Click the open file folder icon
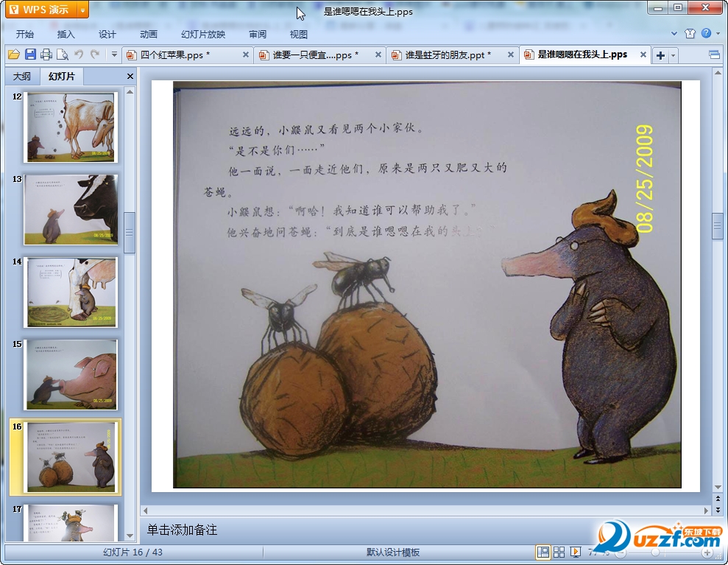This screenshot has width=728, height=565. point(14,55)
